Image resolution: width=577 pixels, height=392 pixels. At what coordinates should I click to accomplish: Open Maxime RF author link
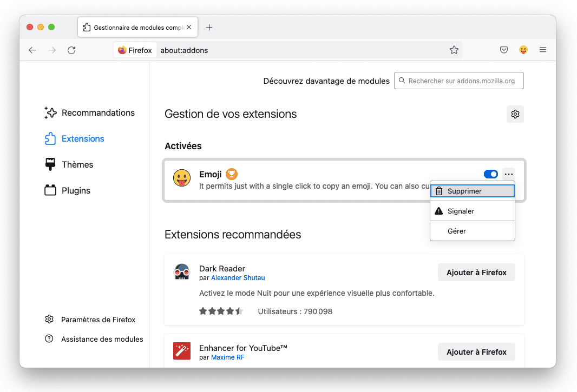pyautogui.click(x=228, y=357)
